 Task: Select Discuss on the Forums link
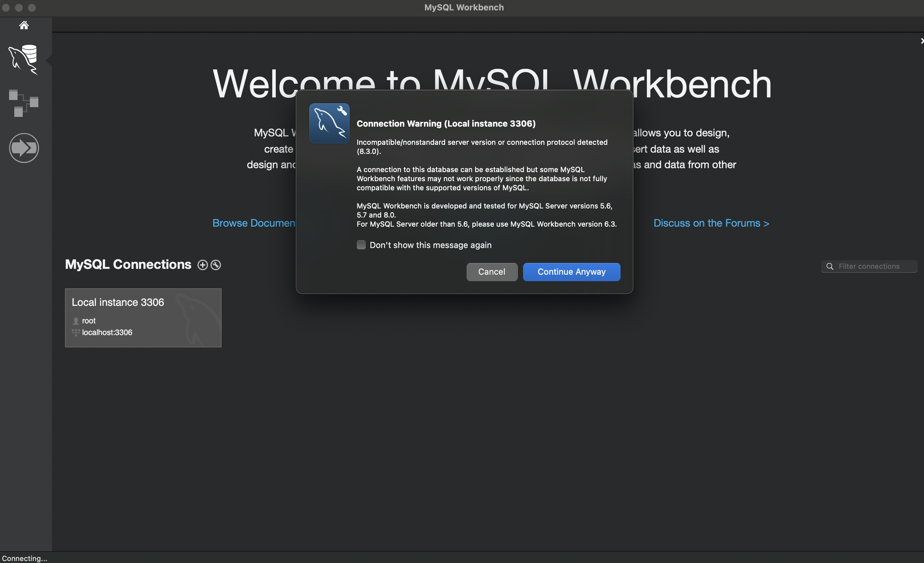click(x=712, y=223)
